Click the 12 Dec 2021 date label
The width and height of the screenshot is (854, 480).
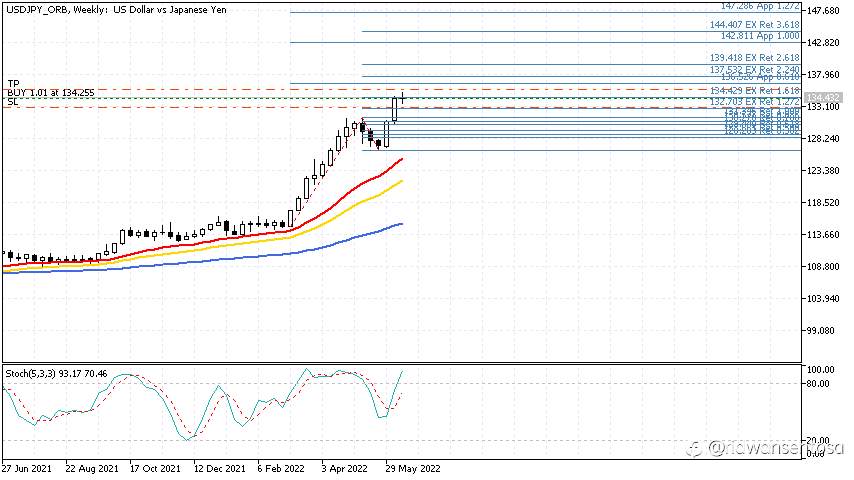(x=219, y=469)
